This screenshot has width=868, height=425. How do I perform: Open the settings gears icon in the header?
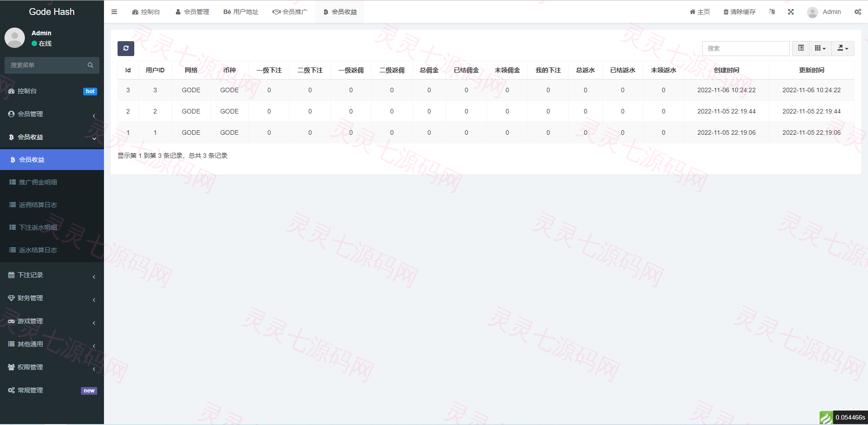tap(858, 12)
